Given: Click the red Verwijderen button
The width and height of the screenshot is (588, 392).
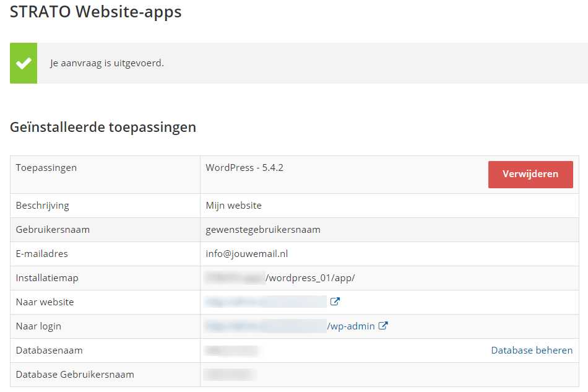Looking at the screenshot, I should pos(530,174).
